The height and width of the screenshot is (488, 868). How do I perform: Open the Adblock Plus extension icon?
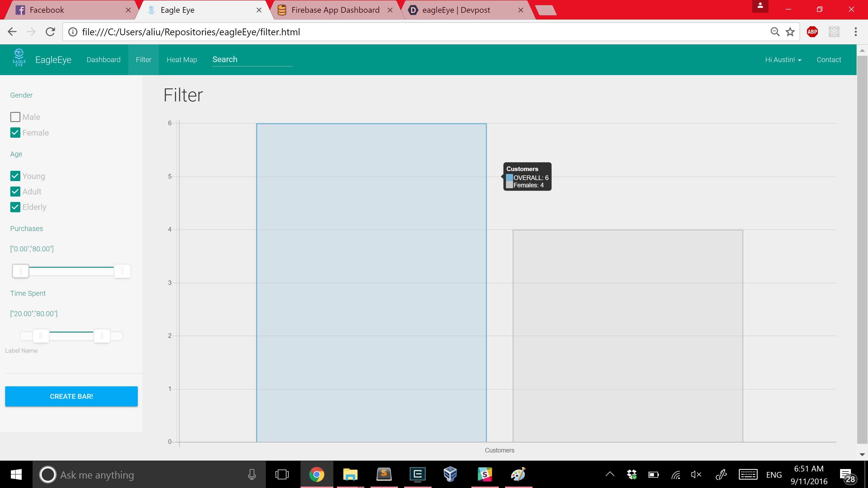(812, 32)
